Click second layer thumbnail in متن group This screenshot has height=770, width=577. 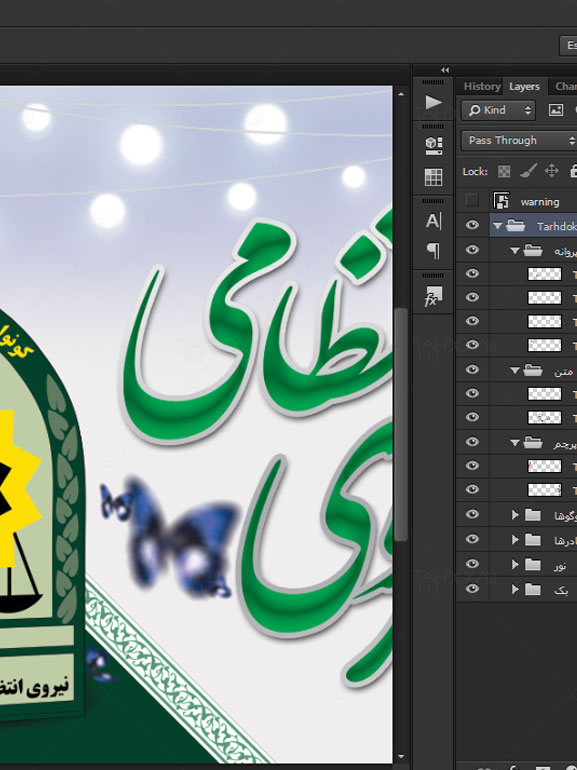point(544,417)
